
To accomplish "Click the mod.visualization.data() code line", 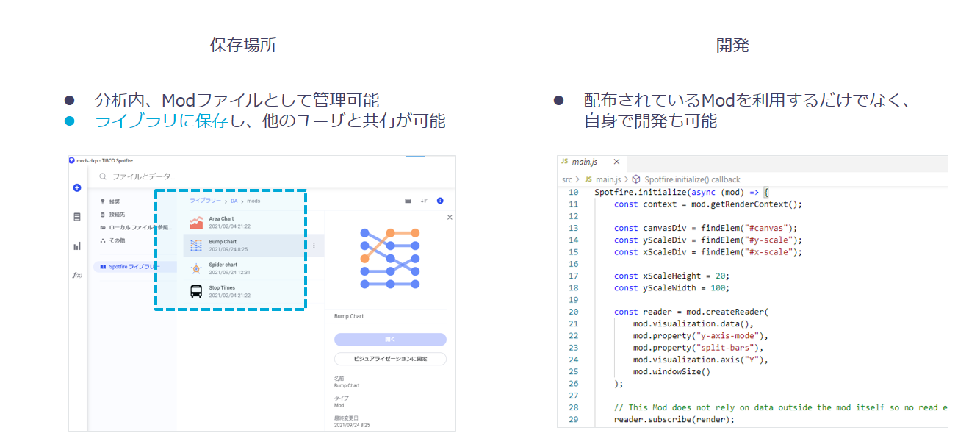I will tap(693, 323).
